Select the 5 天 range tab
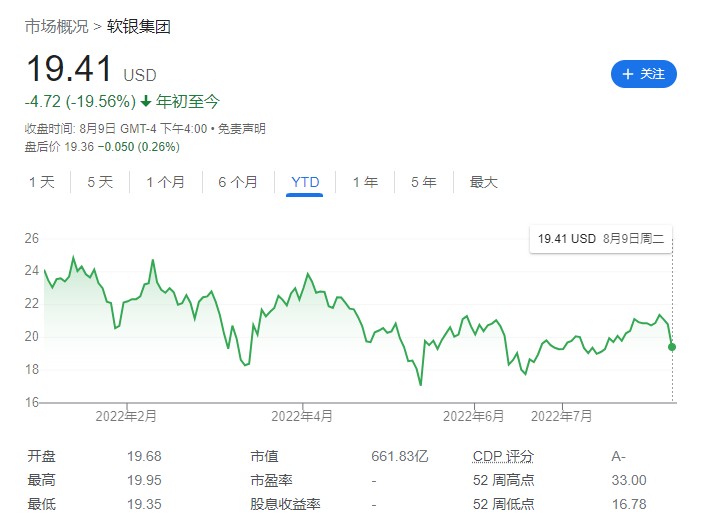The height and width of the screenshot is (523, 706). [x=100, y=182]
